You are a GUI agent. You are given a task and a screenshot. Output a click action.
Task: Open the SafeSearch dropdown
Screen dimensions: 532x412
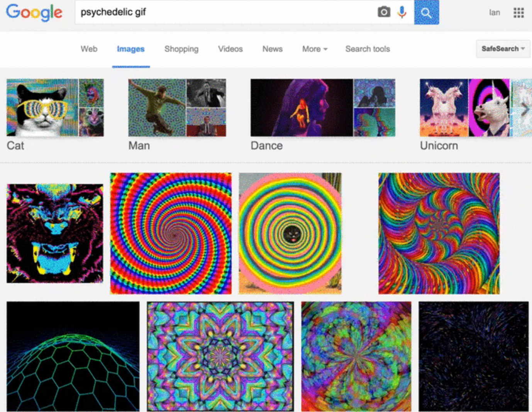pyautogui.click(x=502, y=49)
